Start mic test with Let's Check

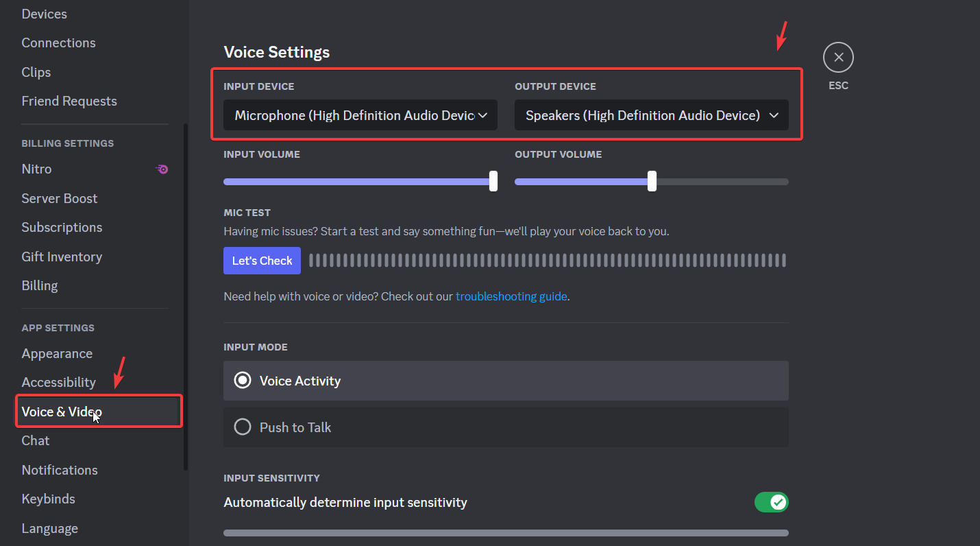coord(262,261)
